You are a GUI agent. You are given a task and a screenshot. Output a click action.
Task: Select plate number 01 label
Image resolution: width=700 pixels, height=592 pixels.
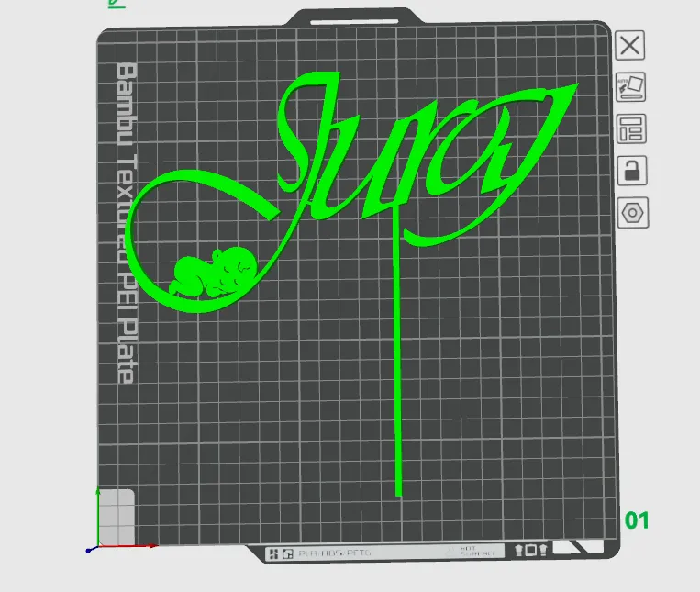pos(637,520)
